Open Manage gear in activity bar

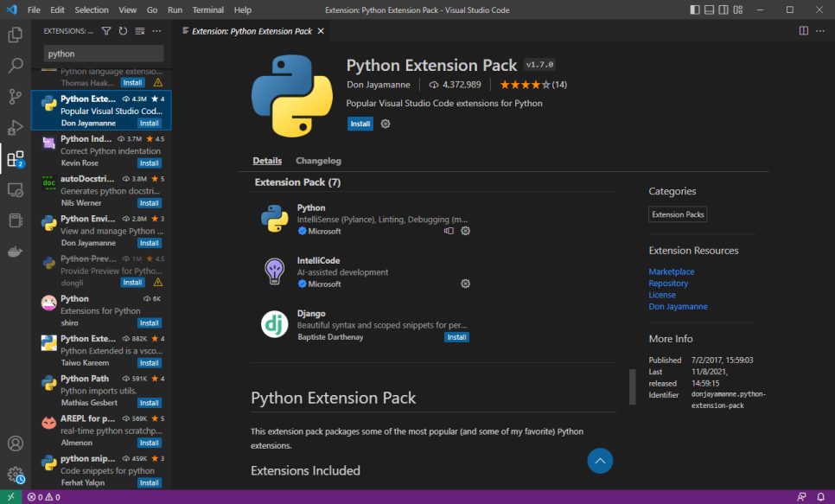pyautogui.click(x=16, y=474)
